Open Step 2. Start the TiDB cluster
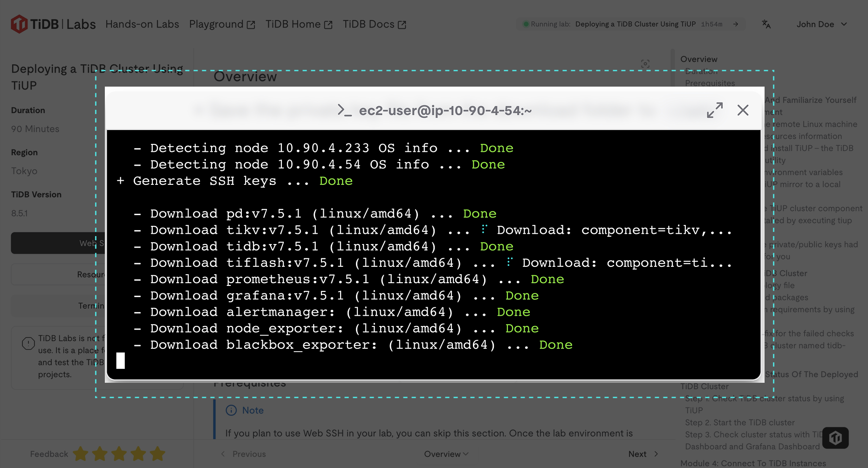Screen dimensions: 868x468 [x=740, y=422]
